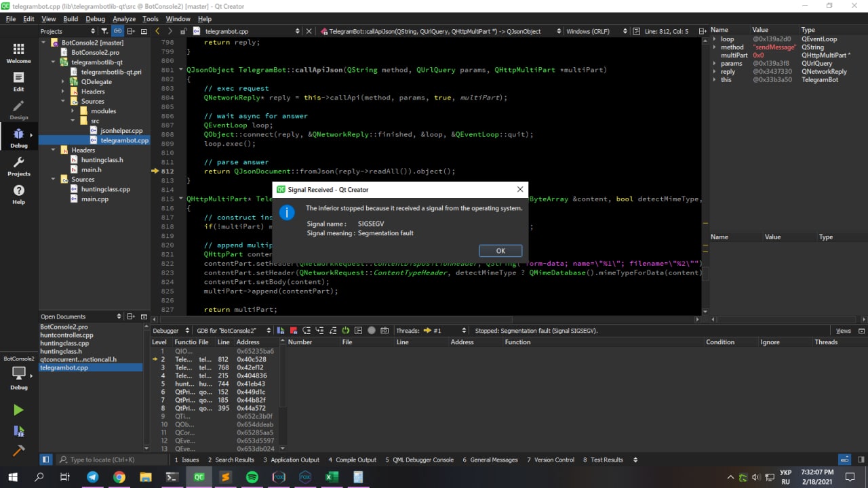
Task: Step over in debugger toolbar
Action: point(307,331)
